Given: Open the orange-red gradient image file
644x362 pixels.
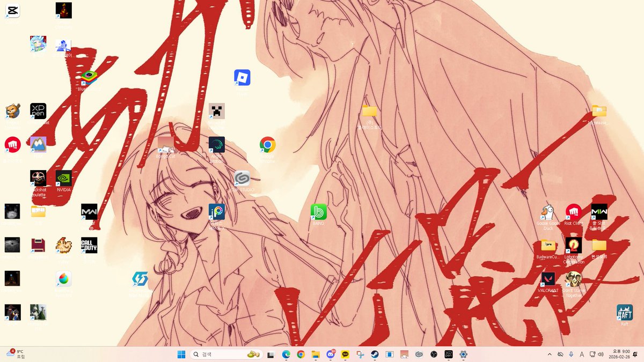Looking at the screenshot, I should click(166, 145).
